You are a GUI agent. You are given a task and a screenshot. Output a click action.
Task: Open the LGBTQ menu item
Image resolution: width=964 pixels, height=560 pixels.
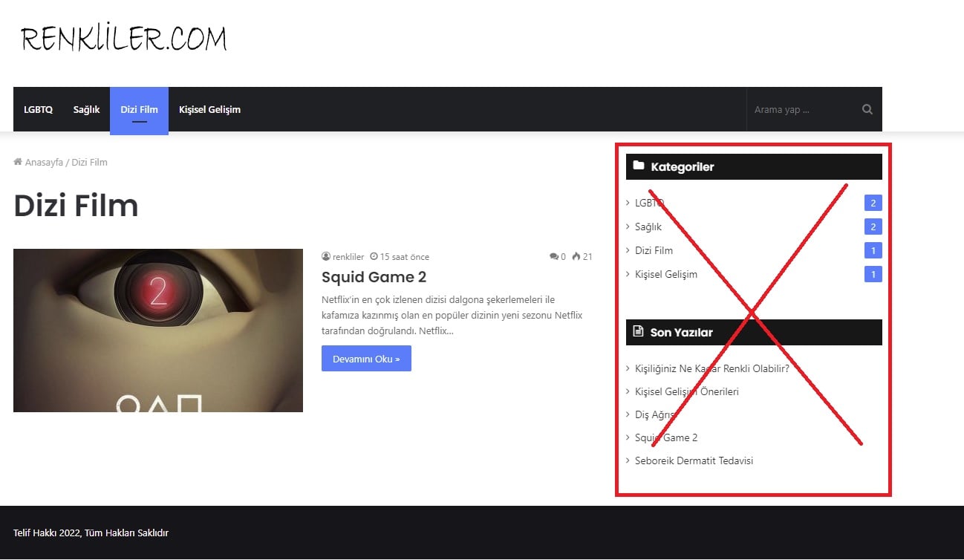(x=39, y=110)
